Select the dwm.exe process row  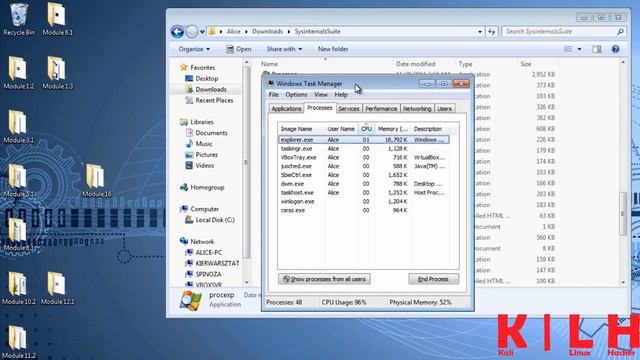coord(364,184)
